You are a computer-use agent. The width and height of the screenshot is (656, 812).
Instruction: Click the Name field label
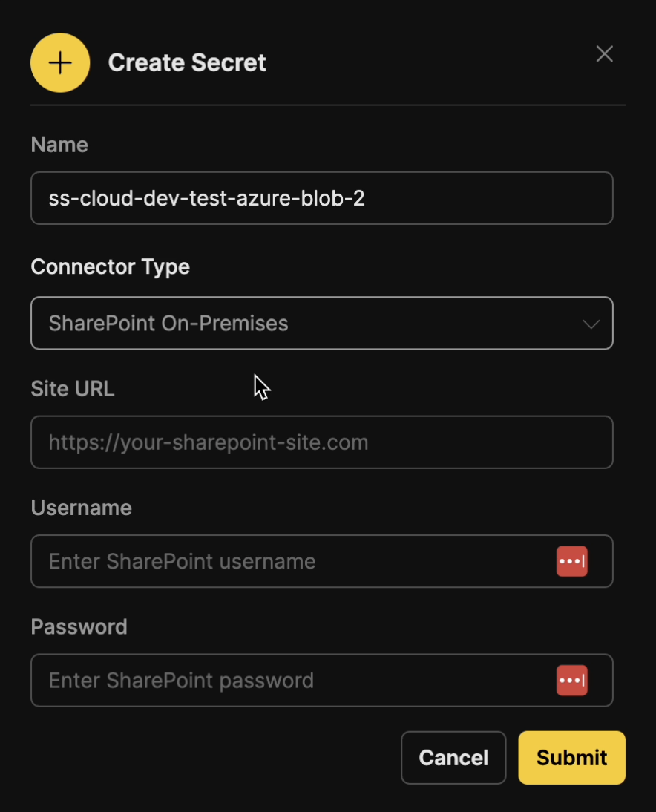tap(59, 145)
